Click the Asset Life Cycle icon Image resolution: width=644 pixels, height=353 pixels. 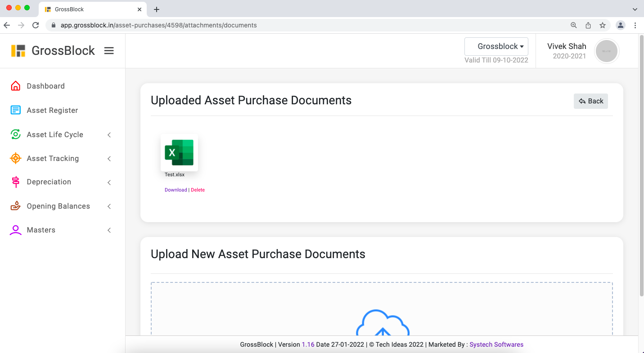tap(15, 134)
